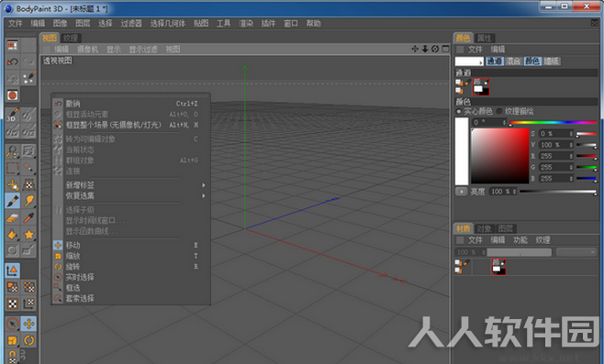Click the viewport pan cross icon
The height and width of the screenshot is (364, 604).
point(415,49)
